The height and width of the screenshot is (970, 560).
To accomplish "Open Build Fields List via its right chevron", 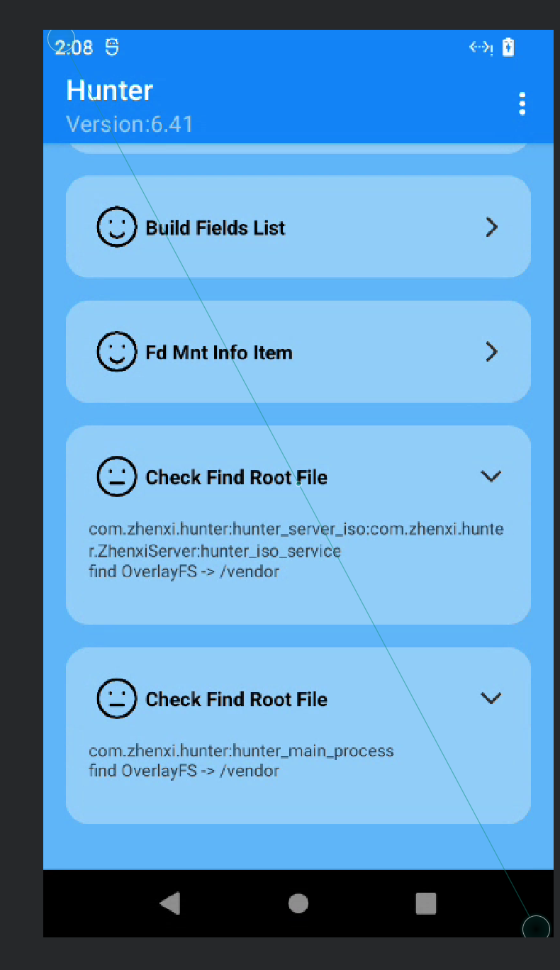I will 491,227.
